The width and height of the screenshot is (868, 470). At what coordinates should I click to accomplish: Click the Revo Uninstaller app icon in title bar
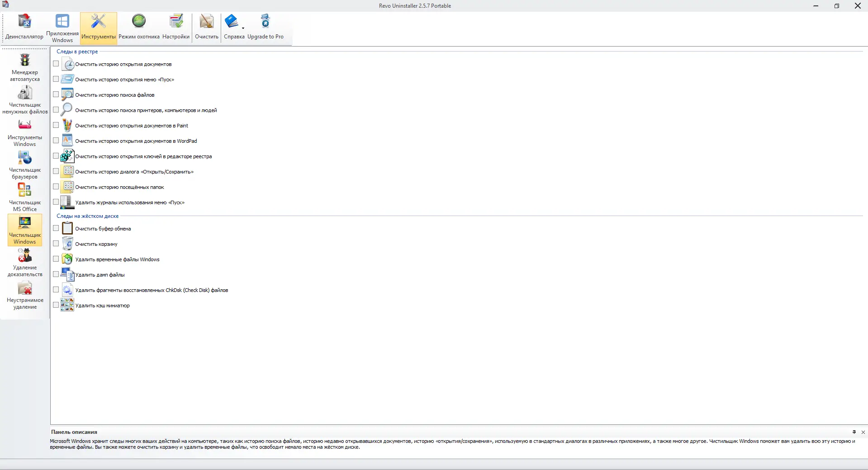pyautogui.click(x=5, y=5)
